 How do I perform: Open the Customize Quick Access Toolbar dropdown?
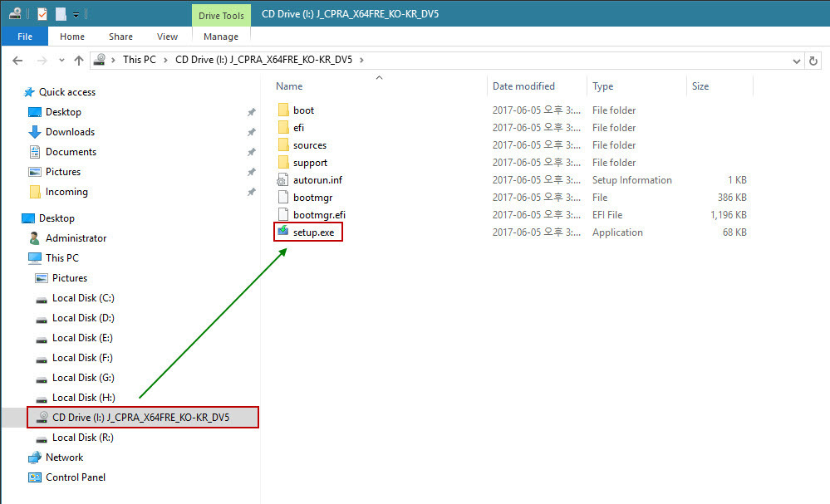tap(76, 15)
